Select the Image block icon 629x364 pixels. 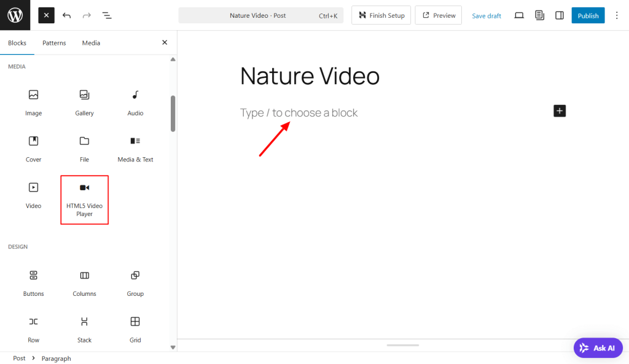pos(33,96)
